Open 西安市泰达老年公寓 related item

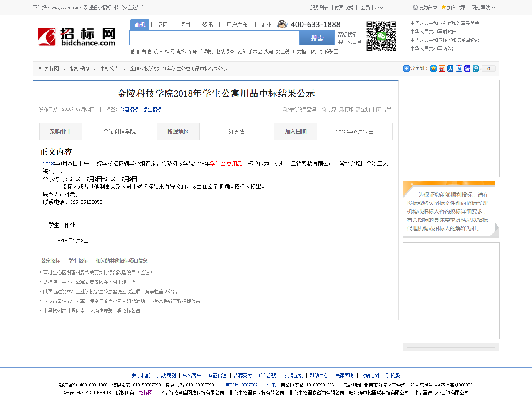[122, 301]
